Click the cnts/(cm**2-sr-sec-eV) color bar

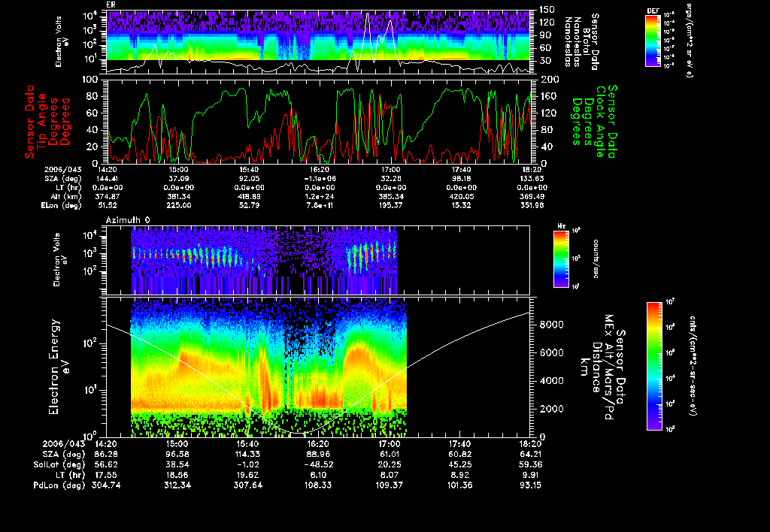click(x=654, y=366)
